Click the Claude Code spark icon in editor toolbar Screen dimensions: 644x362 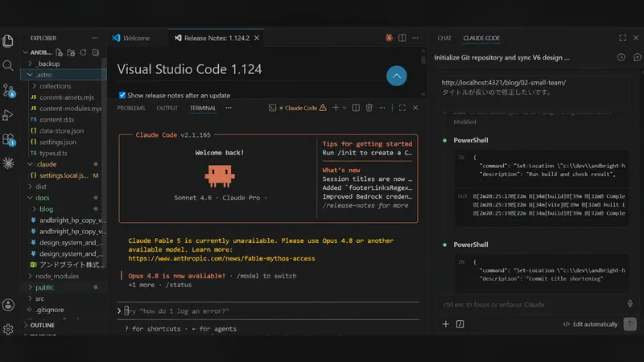tap(389, 38)
